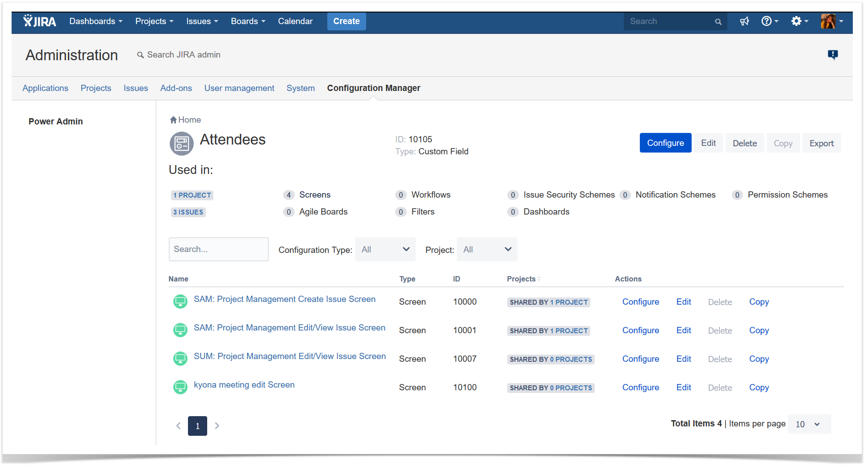Open the Projects dropdown in navbar
This screenshot has width=868, height=467.
click(x=154, y=21)
